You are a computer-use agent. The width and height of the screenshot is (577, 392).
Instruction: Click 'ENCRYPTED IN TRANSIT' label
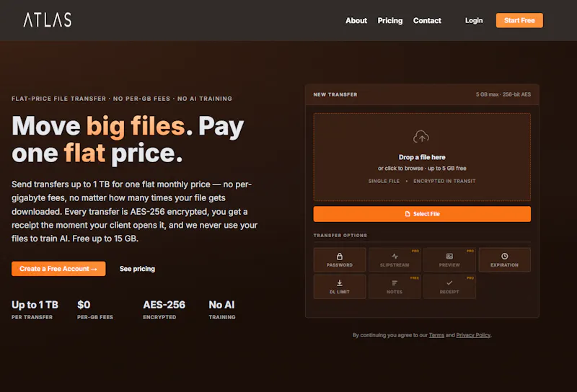444,181
